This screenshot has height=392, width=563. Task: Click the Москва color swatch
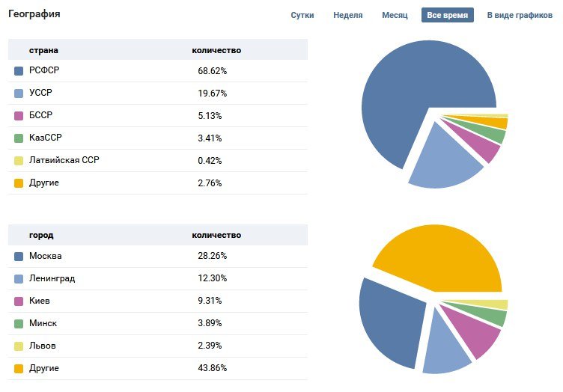19,257
